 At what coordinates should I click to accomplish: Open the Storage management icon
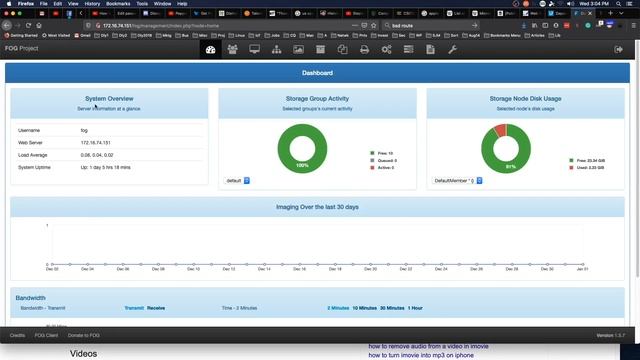320,49
